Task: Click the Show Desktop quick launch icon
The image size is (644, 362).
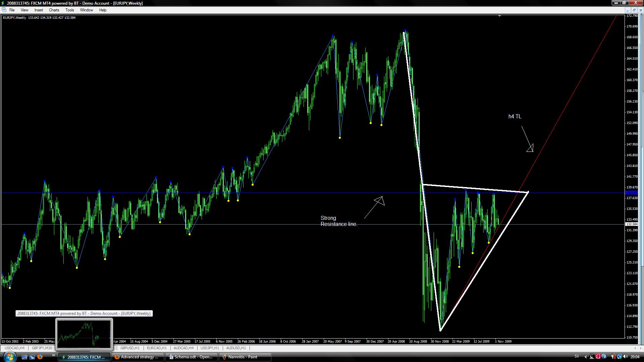Action: 24,357
